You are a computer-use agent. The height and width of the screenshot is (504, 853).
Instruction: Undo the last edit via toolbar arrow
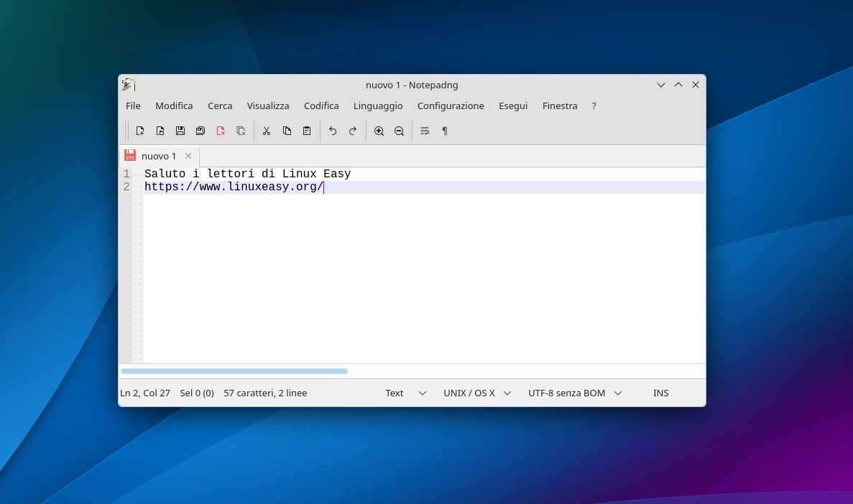tap(333, 131)
